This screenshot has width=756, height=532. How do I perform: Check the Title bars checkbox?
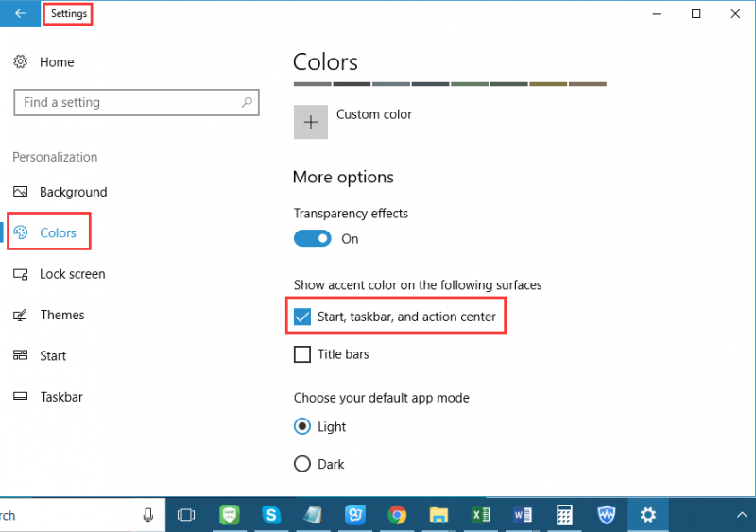coord(302,354)
